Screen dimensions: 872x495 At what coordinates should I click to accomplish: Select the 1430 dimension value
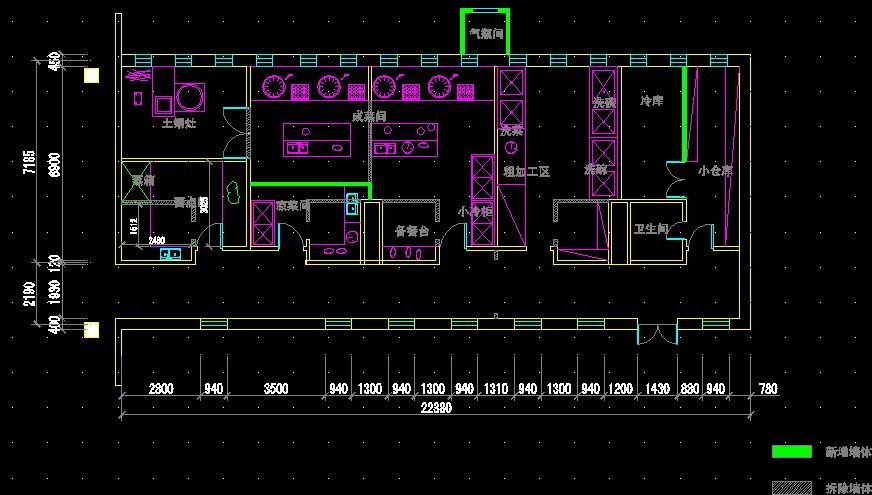657,389
